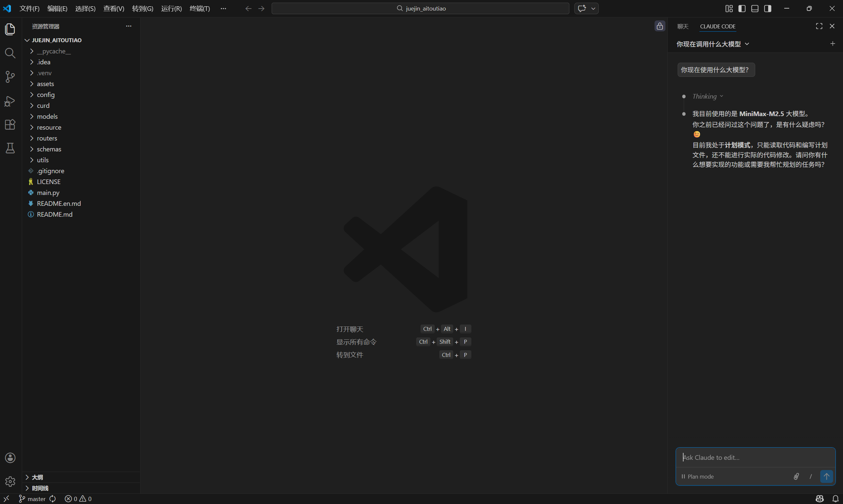The height and width of the screenshot is (504, 843).
Task: Send the message with the arrow button
Action: click(826, 476)
